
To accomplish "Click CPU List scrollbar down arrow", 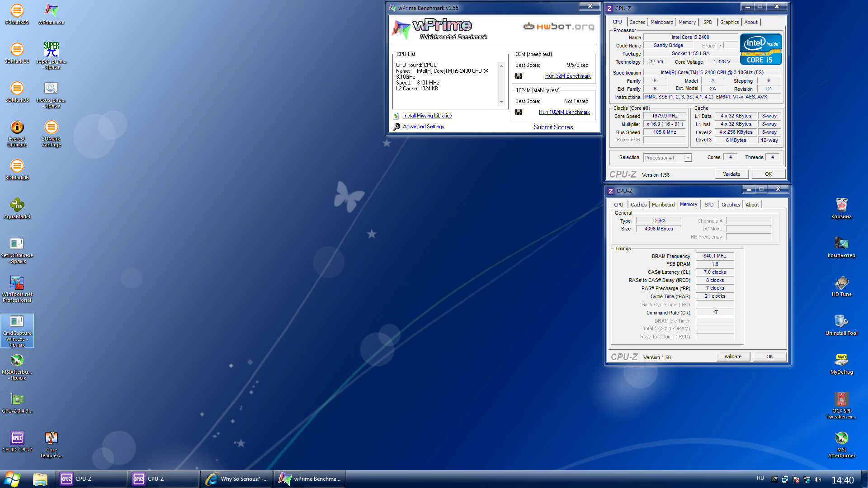I will click(x=501, y=102).
